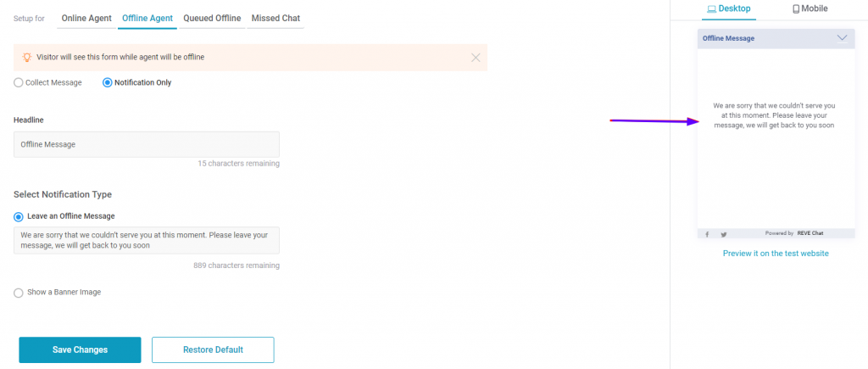868x369 pixels.
Task: Select the Collect Message radio option
Action: pos(19,82)
